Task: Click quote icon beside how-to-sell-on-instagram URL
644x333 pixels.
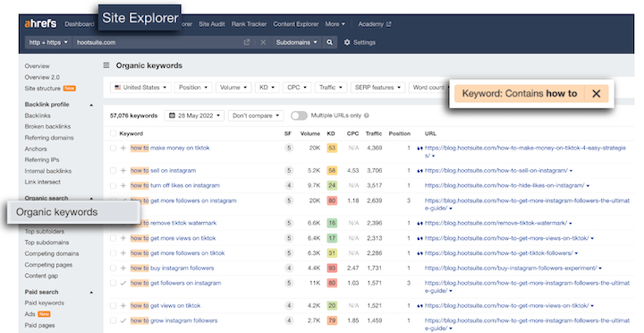Action: coord(419,171)
